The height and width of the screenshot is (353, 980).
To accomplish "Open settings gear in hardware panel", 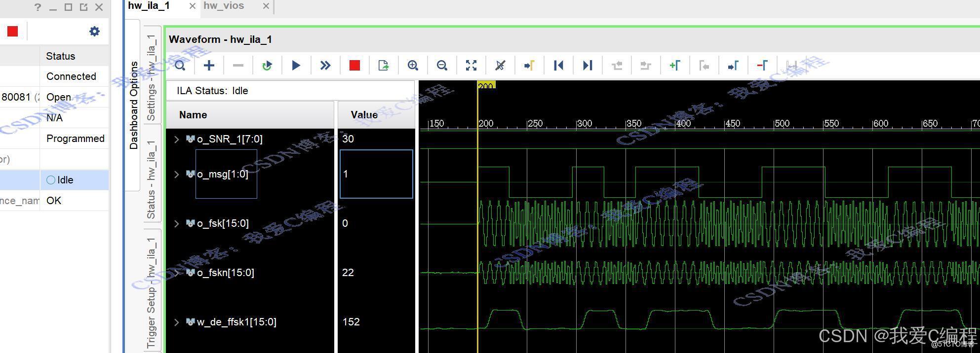I will click(94, 32).
